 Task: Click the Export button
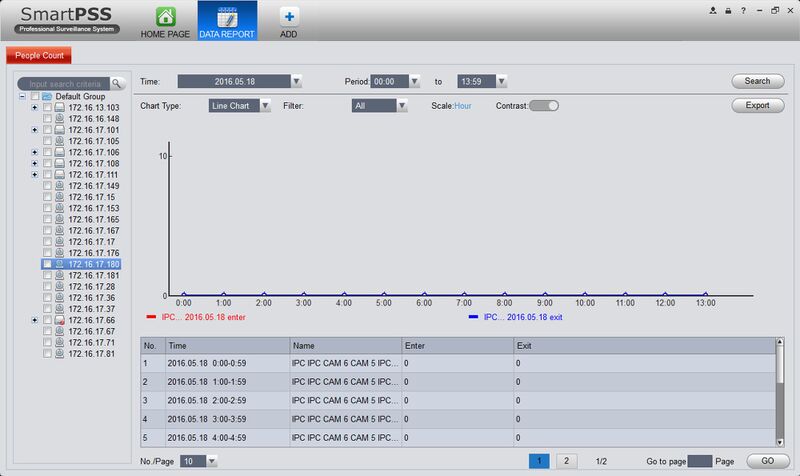click(758, 105)
